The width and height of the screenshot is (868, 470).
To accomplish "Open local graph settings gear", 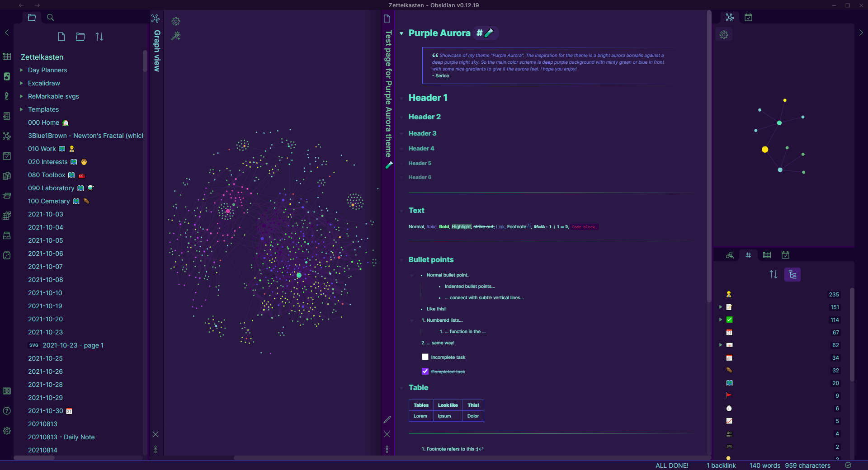I will [724, 35].
